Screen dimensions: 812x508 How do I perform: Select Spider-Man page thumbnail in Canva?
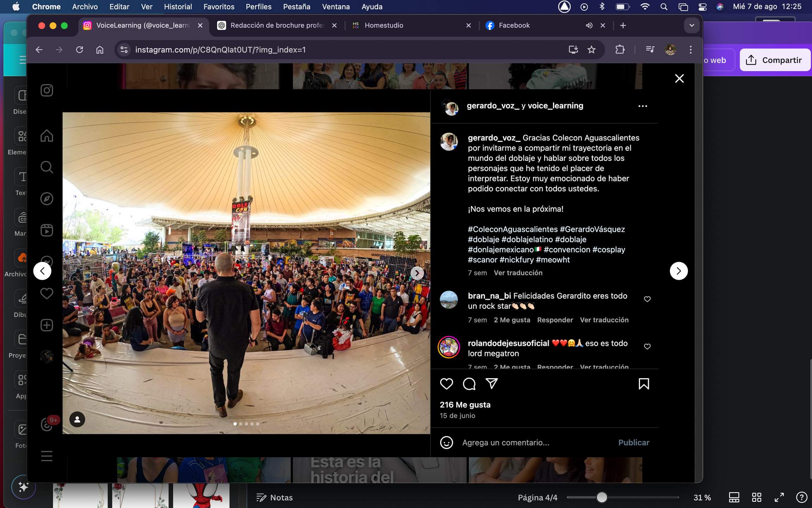pos(201,496)
